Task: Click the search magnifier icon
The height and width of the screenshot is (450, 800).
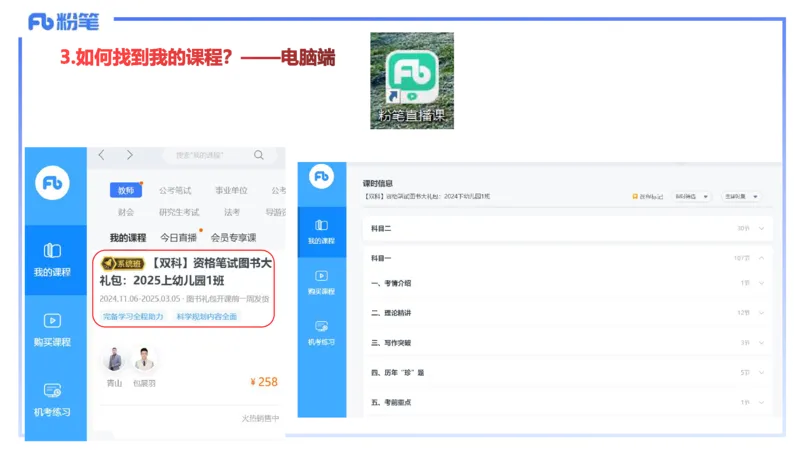Action: coord(259,155)
